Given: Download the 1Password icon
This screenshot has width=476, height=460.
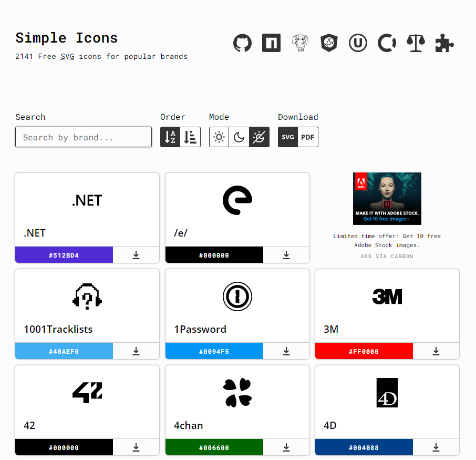Looking at the screenshot, I should coord(286,351).
